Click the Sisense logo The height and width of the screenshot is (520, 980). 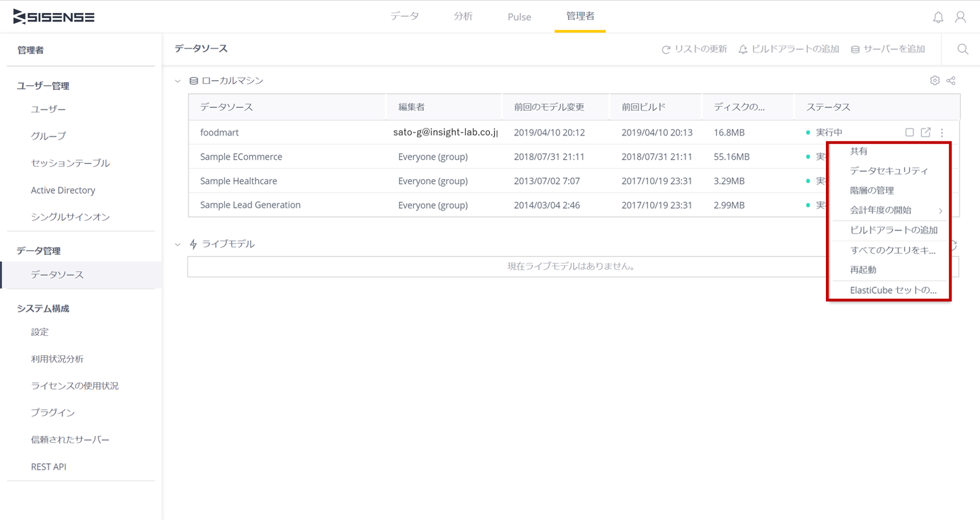click(x=54, y=17)
